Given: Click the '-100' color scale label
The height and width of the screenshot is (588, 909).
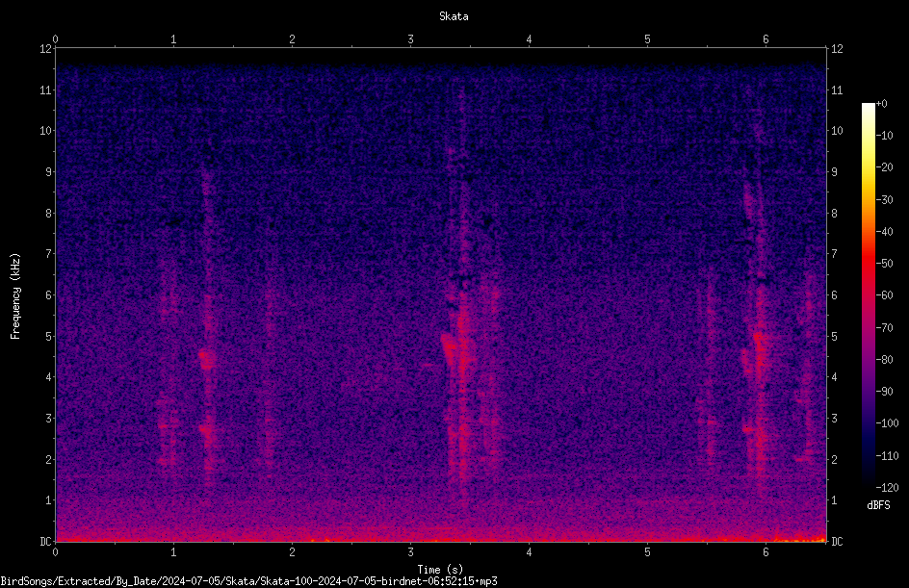Looking at the screenshot, I should [x=887, y=423].
